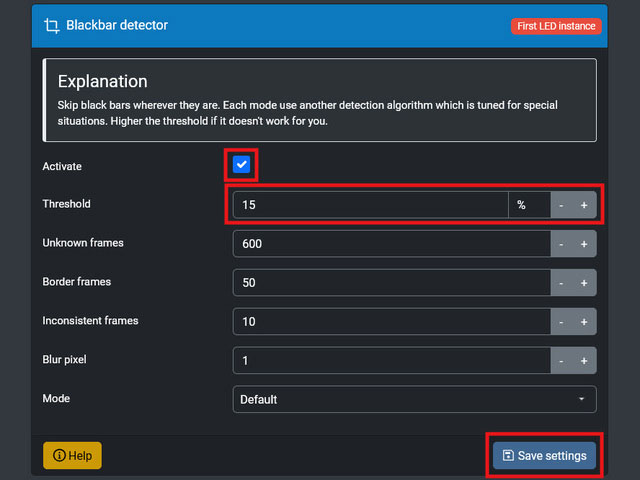Click the Unknown frames input field
The height and width of the screenshot is (480, 640).
coord(390,244)
